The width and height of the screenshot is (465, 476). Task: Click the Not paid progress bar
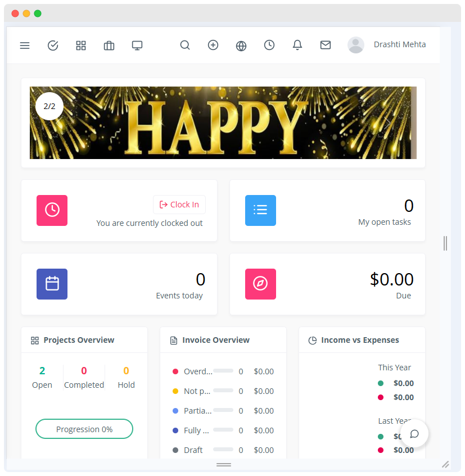point(223,391)
